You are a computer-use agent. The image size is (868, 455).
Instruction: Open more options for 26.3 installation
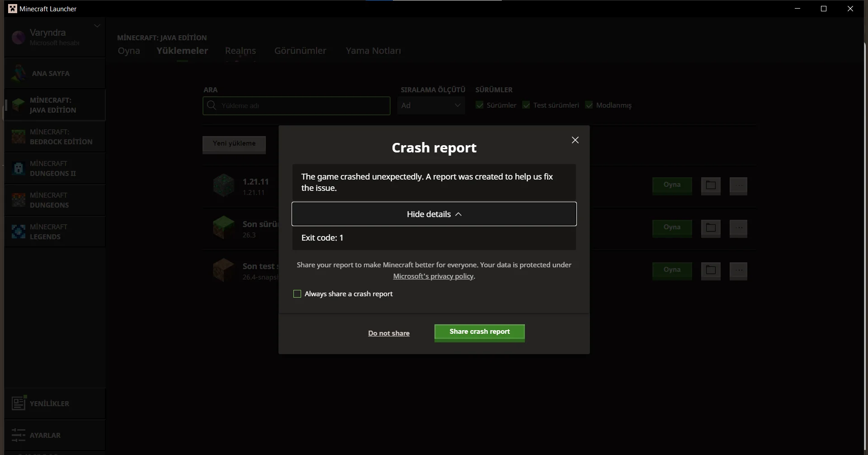[739, 228]
